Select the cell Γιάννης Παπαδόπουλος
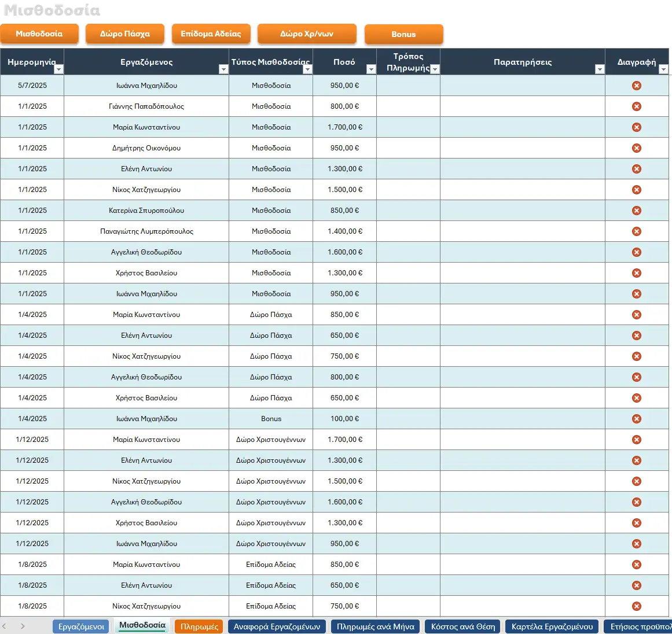 (x=146, y=106)
